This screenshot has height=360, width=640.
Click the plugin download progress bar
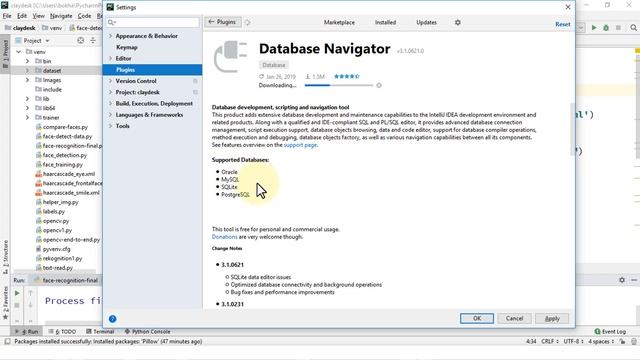339,85
